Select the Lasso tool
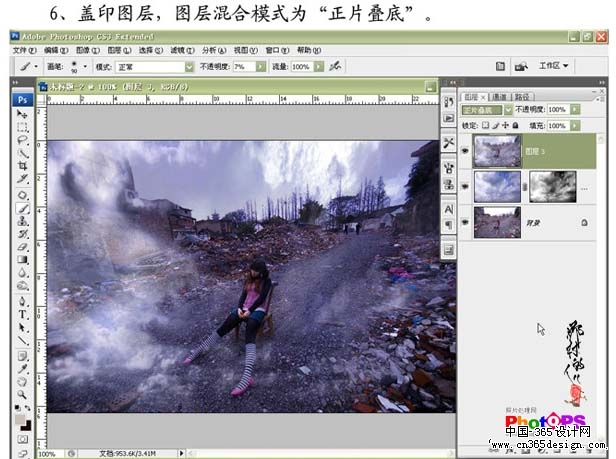Viewport: 616px width, 459px height. tap(22, 141)
